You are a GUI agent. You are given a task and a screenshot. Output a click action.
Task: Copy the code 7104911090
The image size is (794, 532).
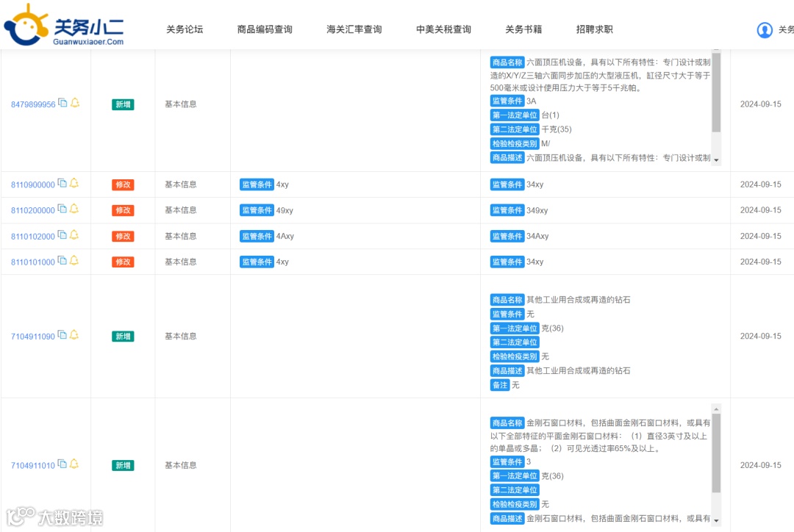pos(62,334)
